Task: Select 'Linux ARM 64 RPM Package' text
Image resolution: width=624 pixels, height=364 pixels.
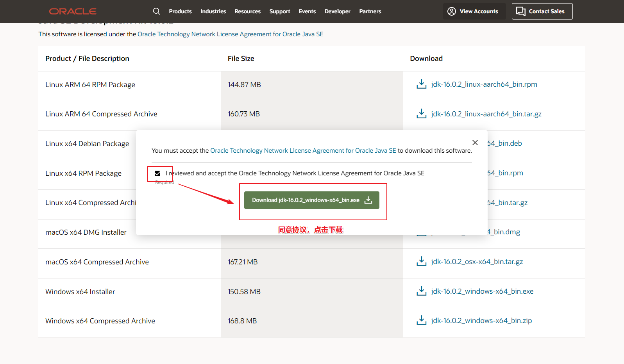Action: 90,84
